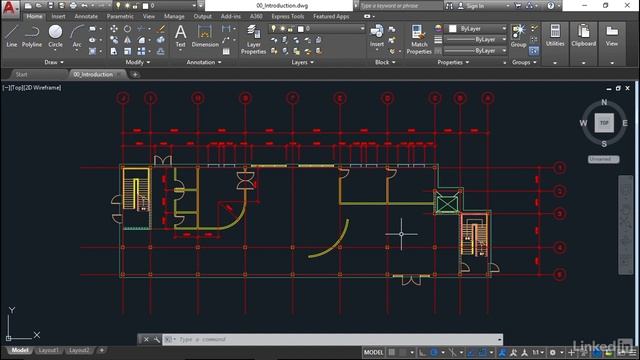
Task: Switch to the Parametric ribbon tab
Action: 120,16
